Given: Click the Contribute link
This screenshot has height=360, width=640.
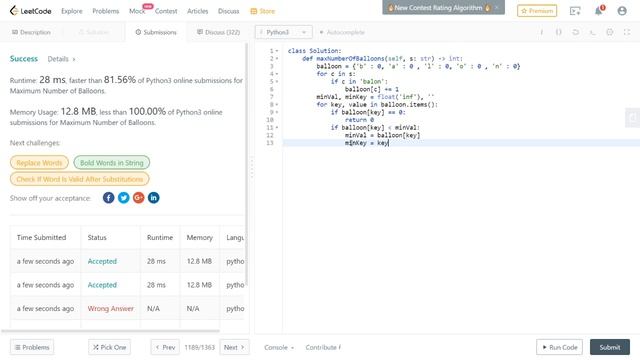Looking at the screenshot, I should point(322,347).
